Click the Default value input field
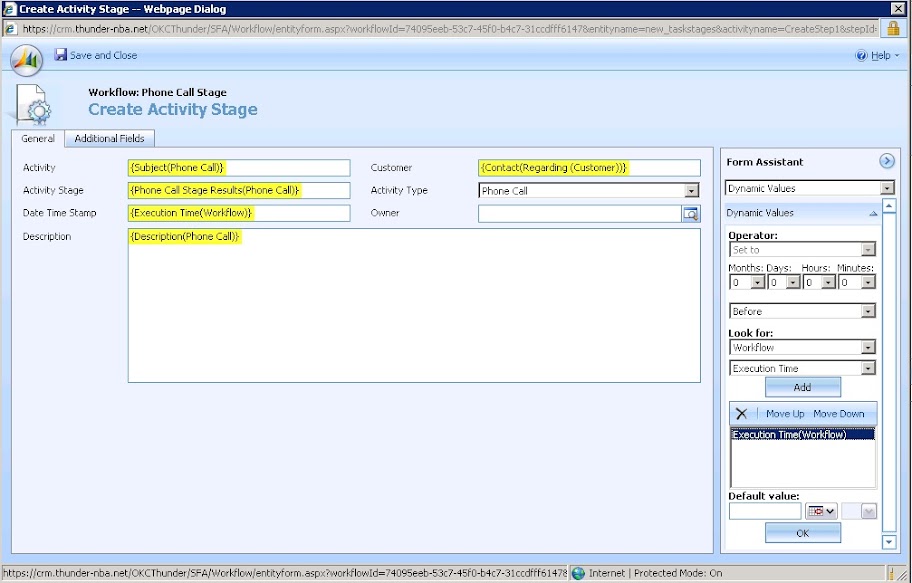Image resolution: width=912 pixels, height=583 pixels. pyautogui.click(x=764, y=510)
